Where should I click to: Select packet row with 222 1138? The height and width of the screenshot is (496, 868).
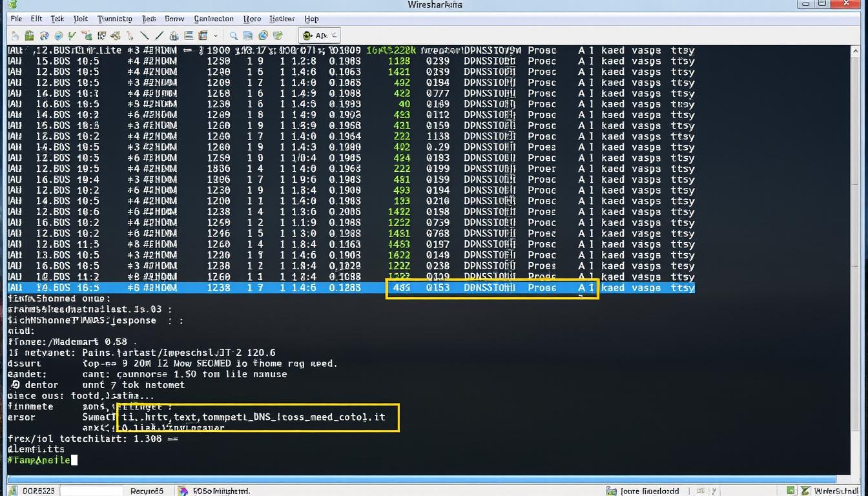pyautogui.click(x=351, y=136)
